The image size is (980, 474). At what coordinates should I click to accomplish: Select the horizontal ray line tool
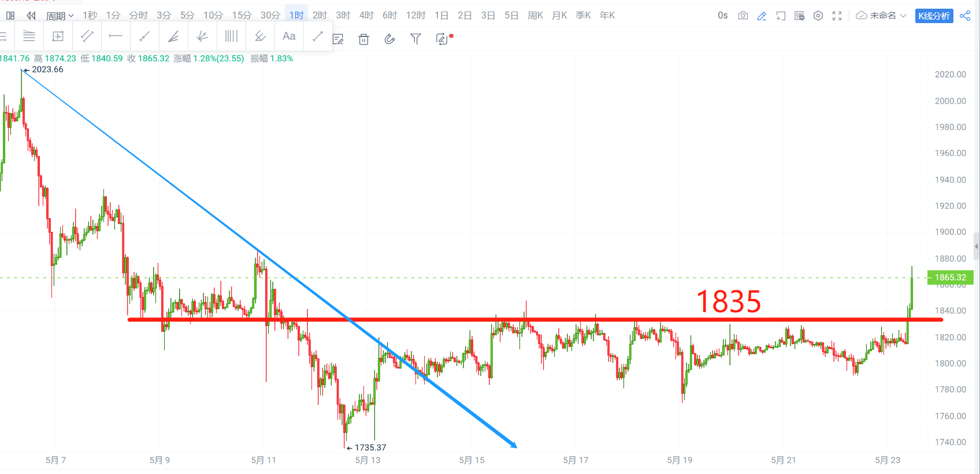pyautogui.click(x=116, y=36)
